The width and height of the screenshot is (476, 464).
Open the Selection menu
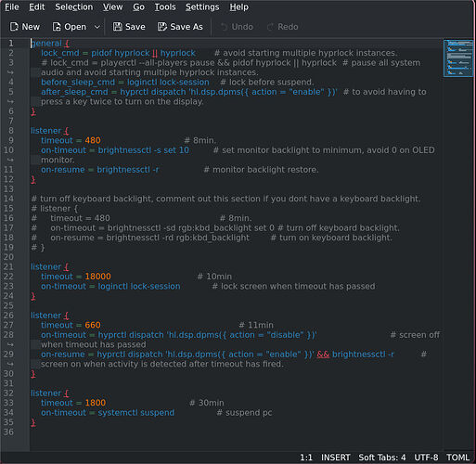[x=74, y=6]
